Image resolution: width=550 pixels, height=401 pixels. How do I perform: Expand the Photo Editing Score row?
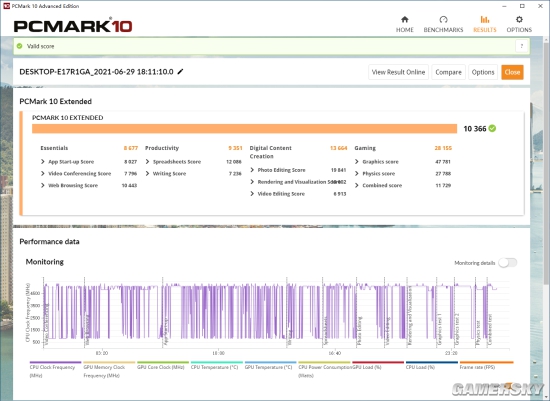298,170
